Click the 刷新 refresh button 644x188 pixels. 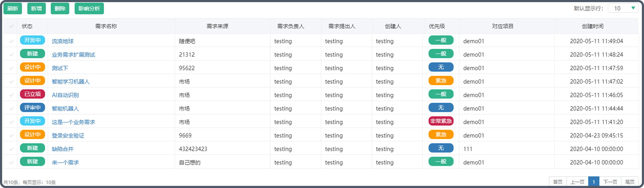click(x=13, y=9)
